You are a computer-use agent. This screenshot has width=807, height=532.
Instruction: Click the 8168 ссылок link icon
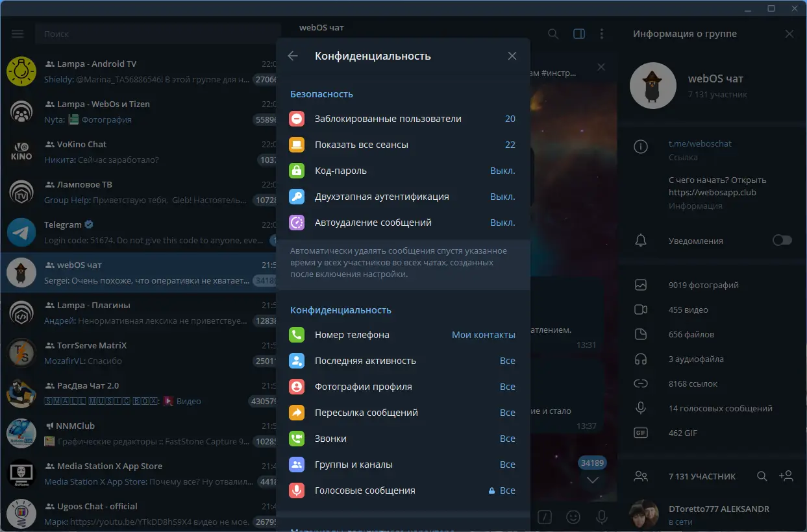[641, 383]
